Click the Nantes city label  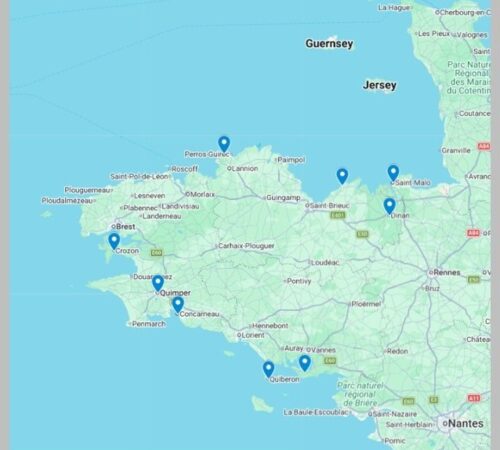click(x=466, y=423)
